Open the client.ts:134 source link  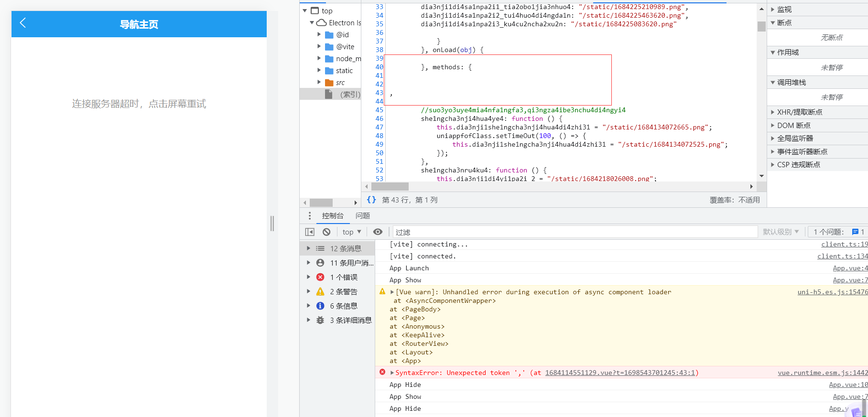pos(843,256)
